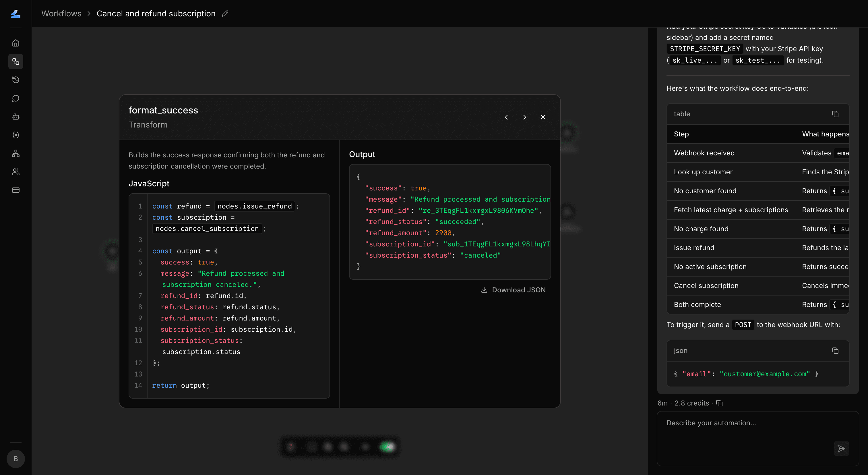Open the Integrations tree icon in sidebar
The image size is (868, 475).
click(15, 153)
